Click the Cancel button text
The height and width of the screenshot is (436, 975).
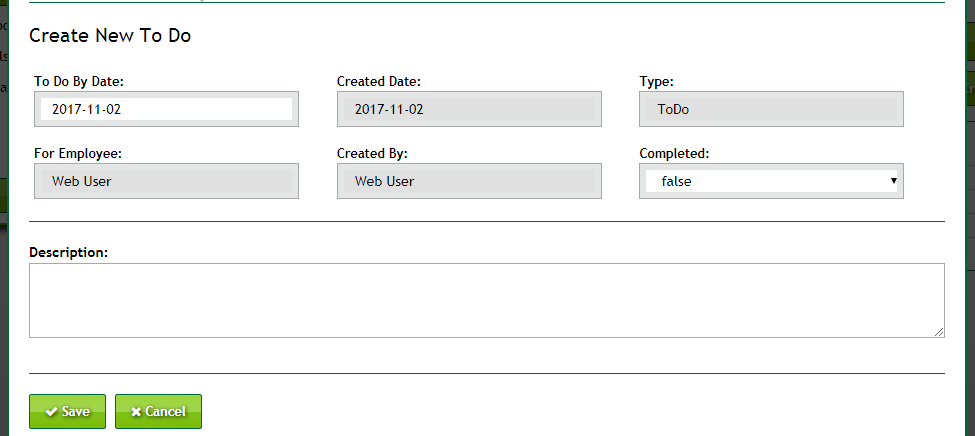pos(165,412)
